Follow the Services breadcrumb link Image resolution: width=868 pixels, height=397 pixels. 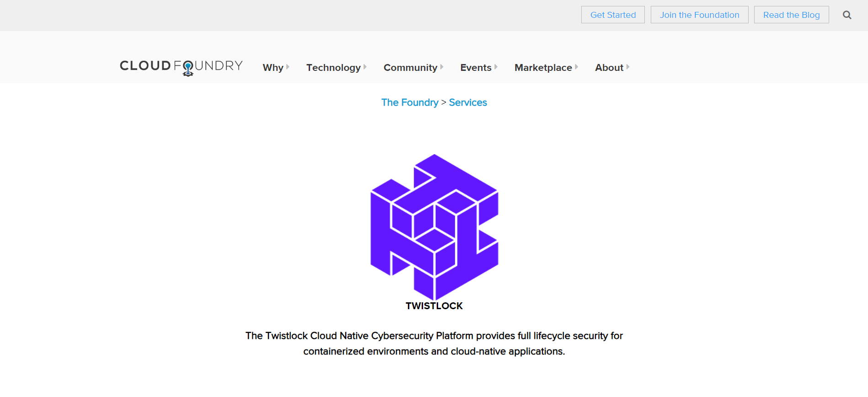[x=468, y=102]
